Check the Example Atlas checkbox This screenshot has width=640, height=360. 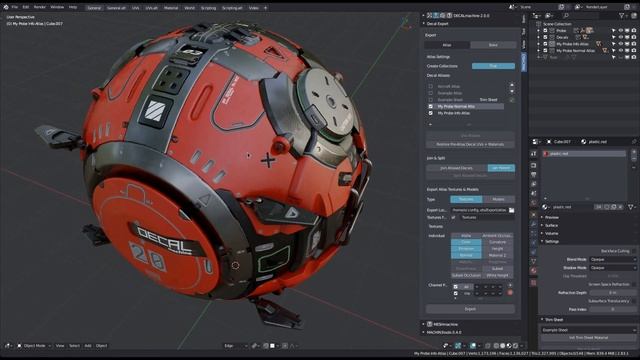(x=431, y=93)
